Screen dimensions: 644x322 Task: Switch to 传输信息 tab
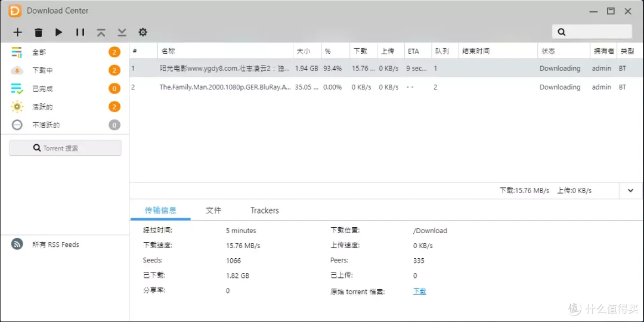(x=160, y=210)
